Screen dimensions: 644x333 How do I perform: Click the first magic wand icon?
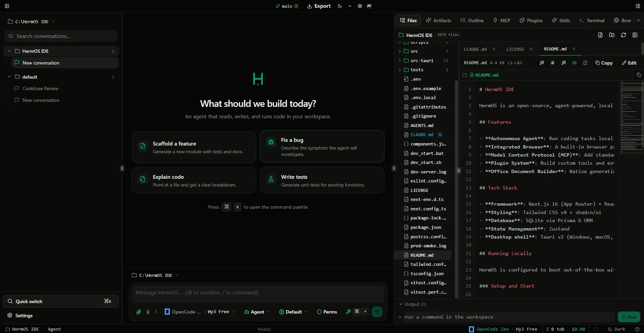542,63
